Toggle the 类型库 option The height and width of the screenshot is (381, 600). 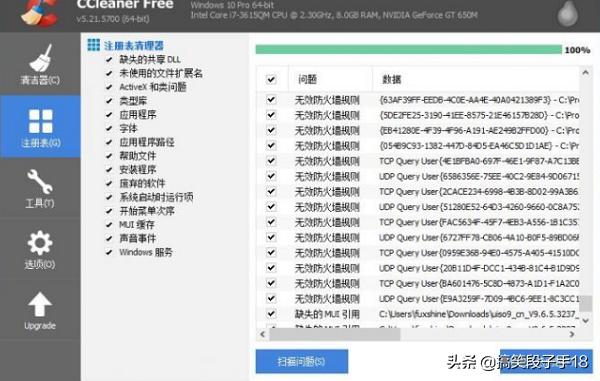(109, 101)
